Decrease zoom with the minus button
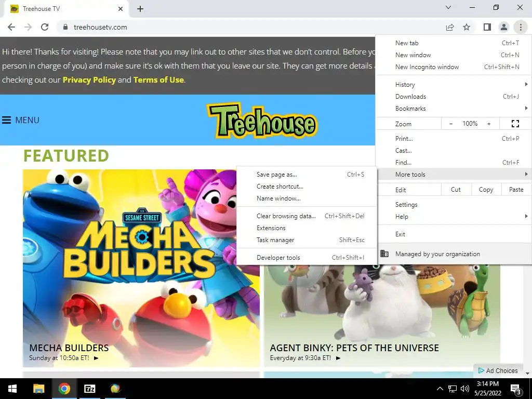 coord(451,124)
